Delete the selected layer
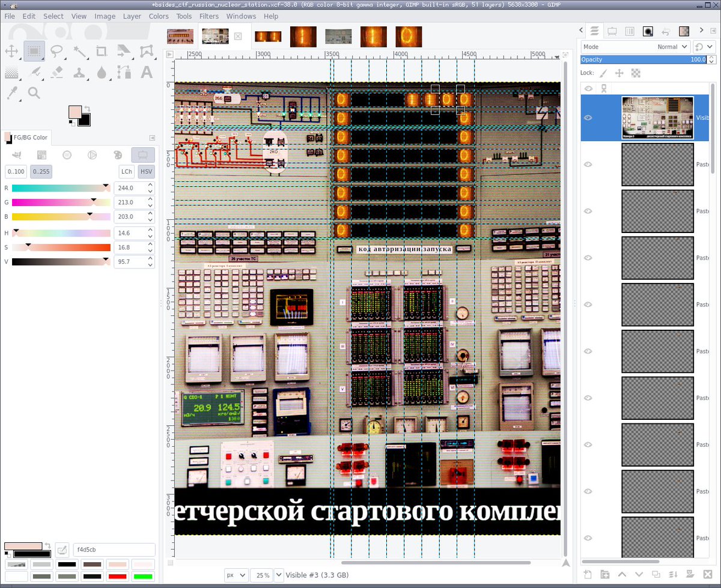The height and width of the screenshot is (588, 721). [708, 575]
